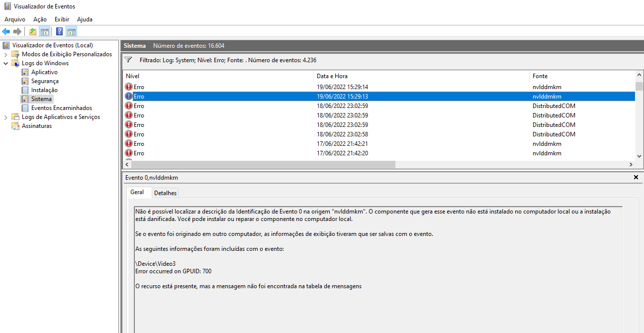Image resolution: width=644 pixels, height=333 pixels.
Task: Switch to the Detalhes tab
Action: tap(165, 193)
